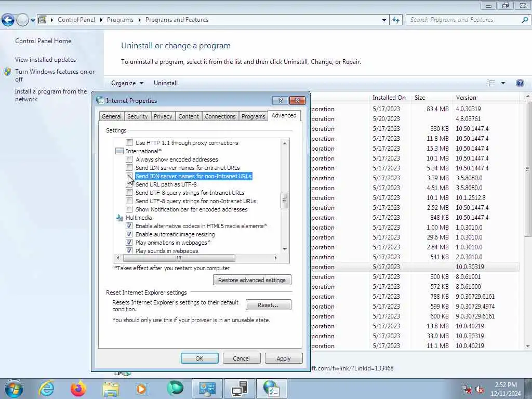Go back with the Back arrow button
Viewport: 532px width, 399px height.
[8, 20]
